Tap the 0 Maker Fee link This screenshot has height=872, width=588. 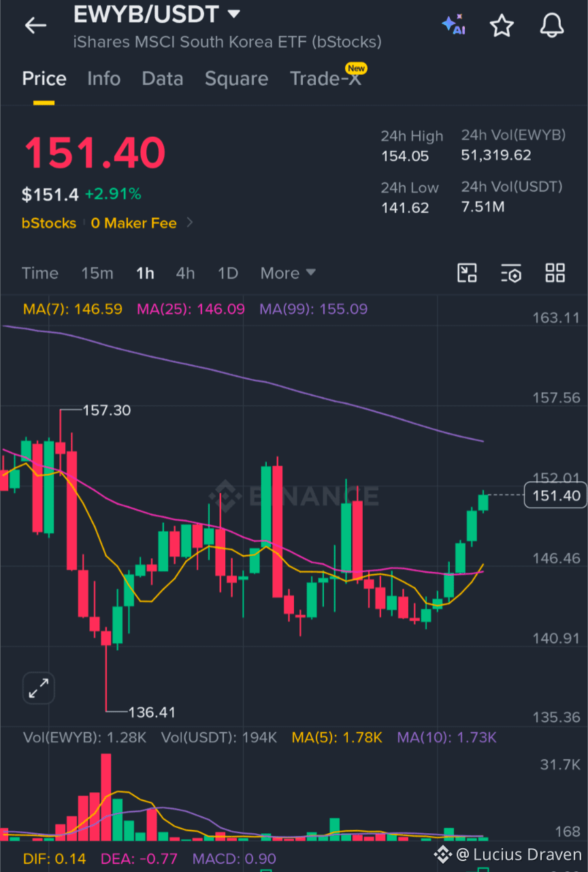133,223
